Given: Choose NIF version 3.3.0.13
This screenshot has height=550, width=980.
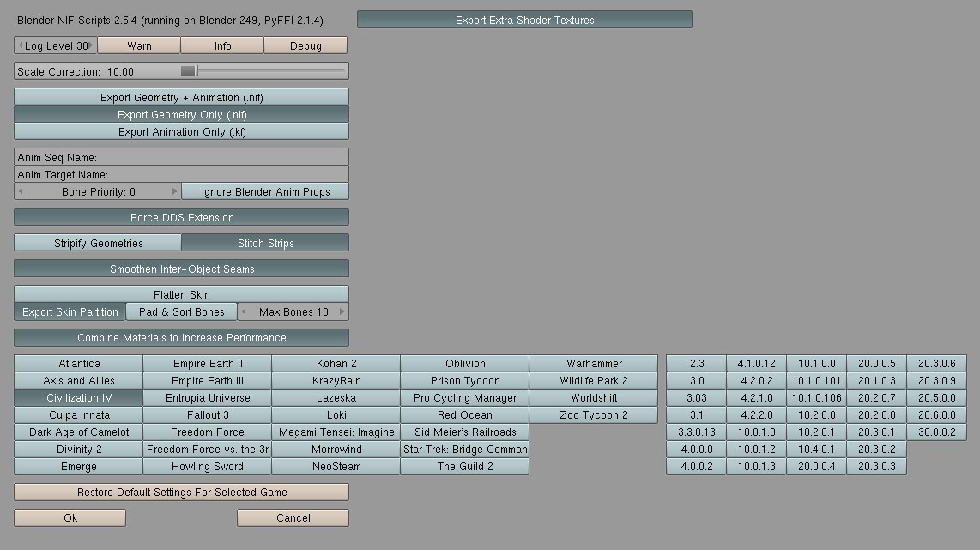Looking at the screenshot, I should [x=696, y=432].
